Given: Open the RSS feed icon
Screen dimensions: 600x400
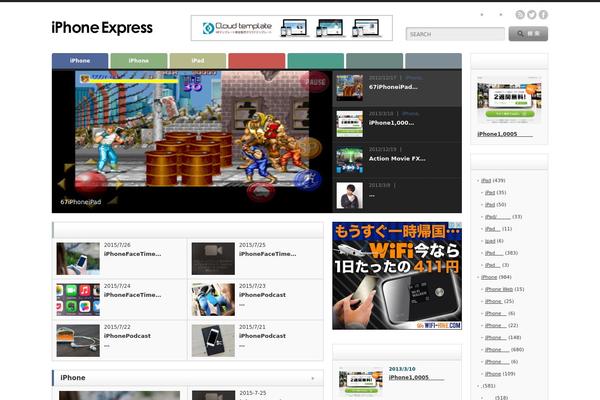Looking at the screenshot, I should pos(520,15).
